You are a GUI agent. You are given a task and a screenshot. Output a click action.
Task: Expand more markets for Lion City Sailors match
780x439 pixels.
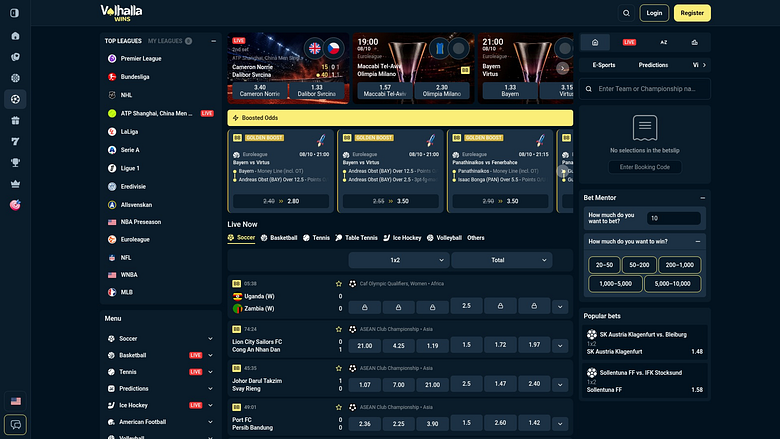560,346
